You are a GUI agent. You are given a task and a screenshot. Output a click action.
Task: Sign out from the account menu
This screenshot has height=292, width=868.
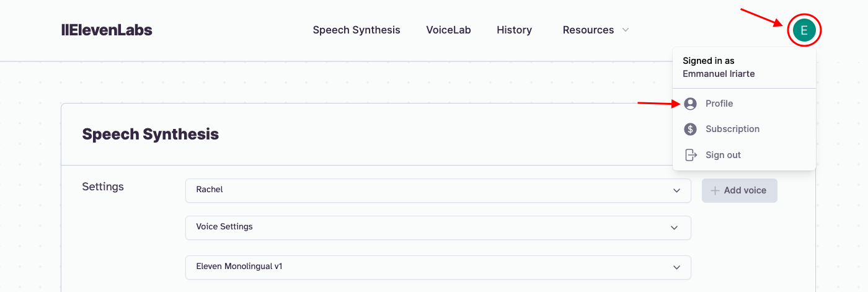[x=723, y=155]
